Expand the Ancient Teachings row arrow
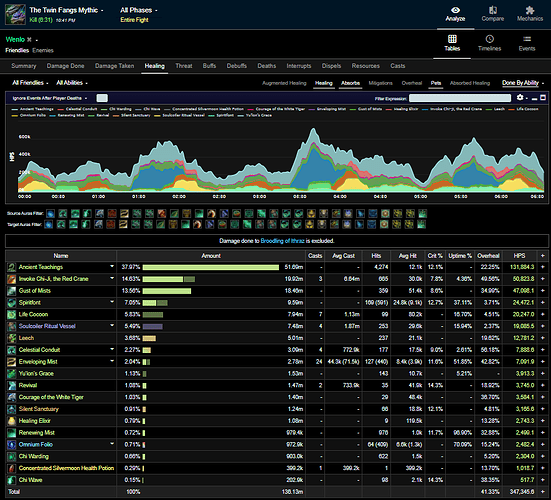This screenshot has height=500, width=551. click(112, 267)
